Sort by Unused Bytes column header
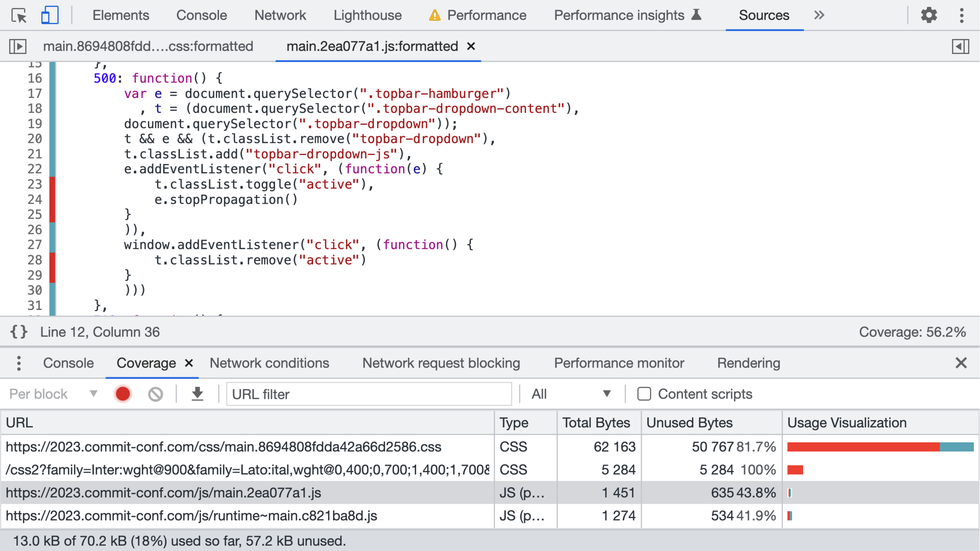This screenshot has width=980, height=551. [x=689, y=423]
